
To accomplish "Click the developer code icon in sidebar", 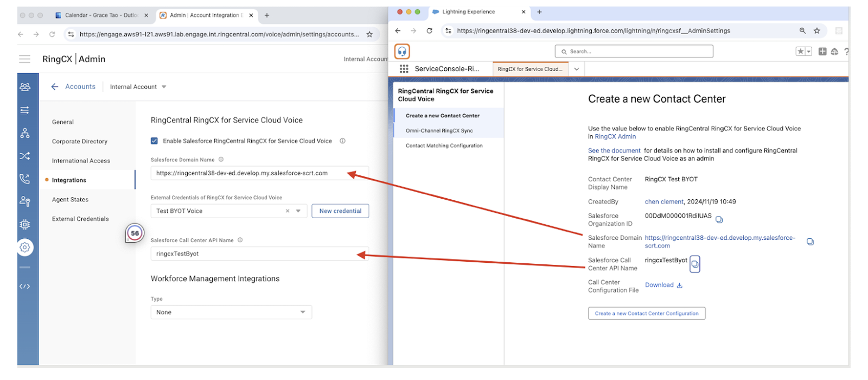I will click(x=25, y=286).
